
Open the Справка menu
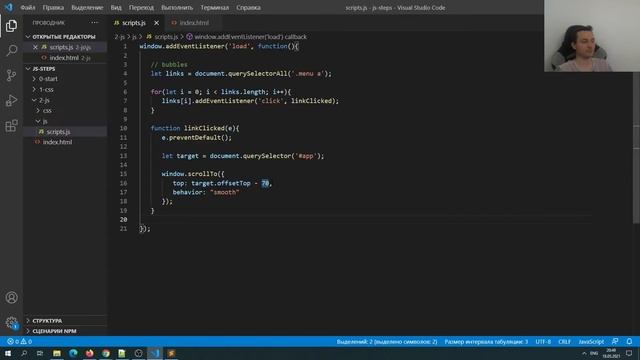click(x=248, y=8)
